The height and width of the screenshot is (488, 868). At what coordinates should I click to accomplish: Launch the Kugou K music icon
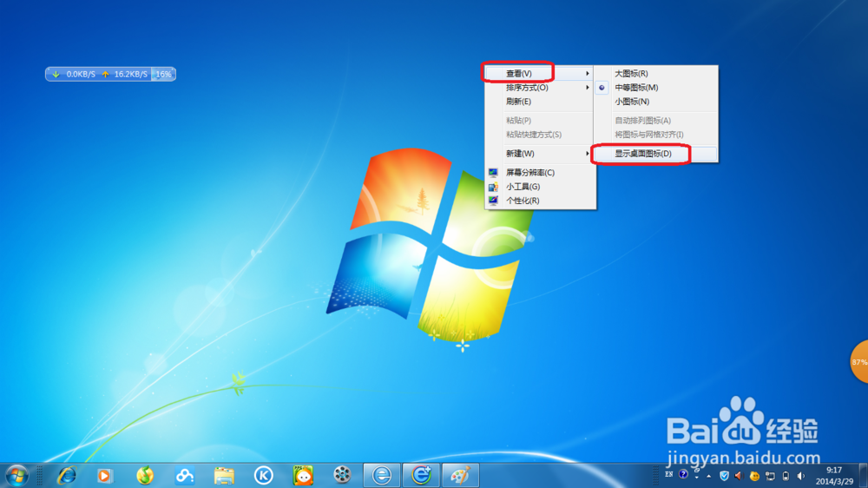point(264,475)
